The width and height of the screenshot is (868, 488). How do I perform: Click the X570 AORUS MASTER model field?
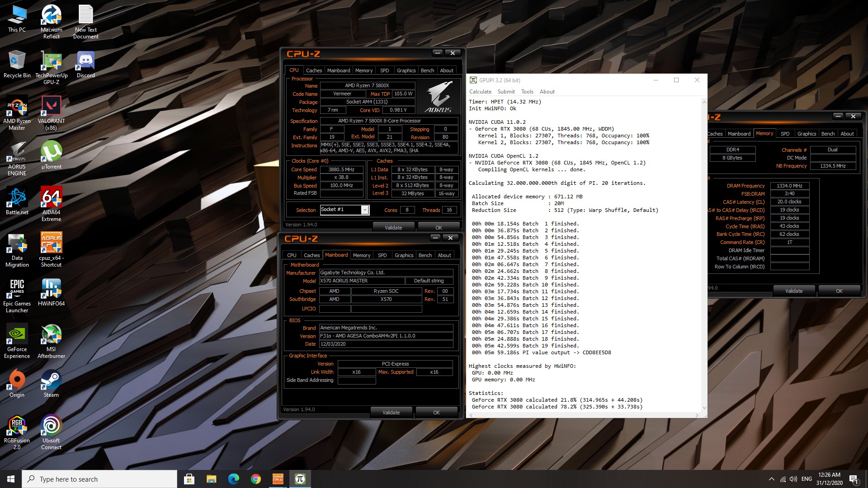362,281
